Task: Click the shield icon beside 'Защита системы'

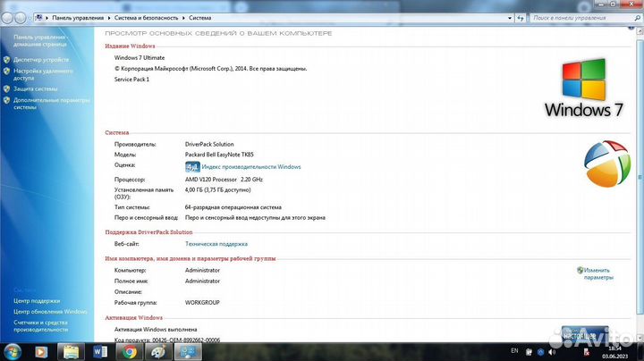Action: (x=6, y=88)
